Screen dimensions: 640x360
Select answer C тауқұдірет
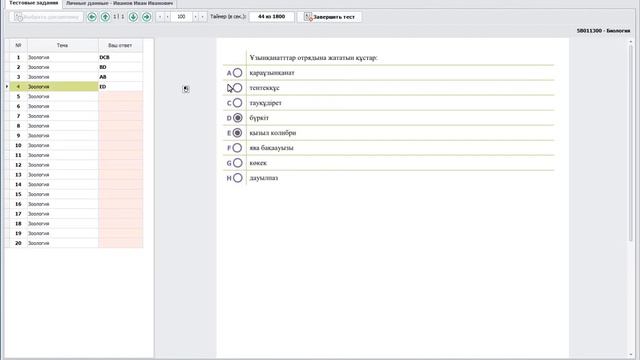[x=237, y=103]
